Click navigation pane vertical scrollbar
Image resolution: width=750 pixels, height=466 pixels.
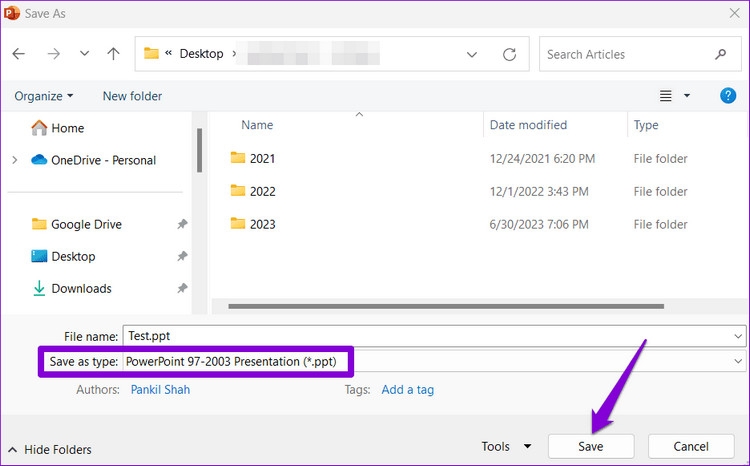click(199, 150)
